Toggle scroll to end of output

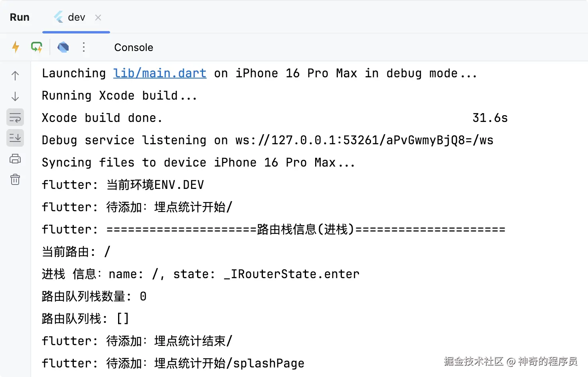(15, 138)
